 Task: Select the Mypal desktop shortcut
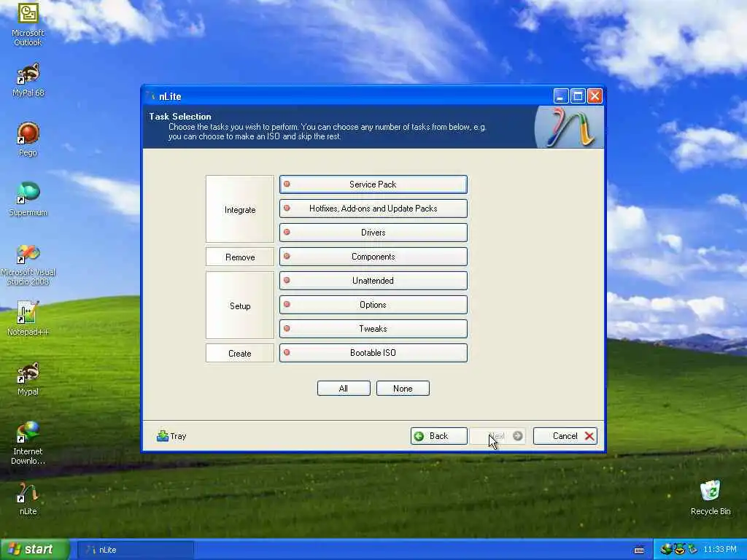28,379
